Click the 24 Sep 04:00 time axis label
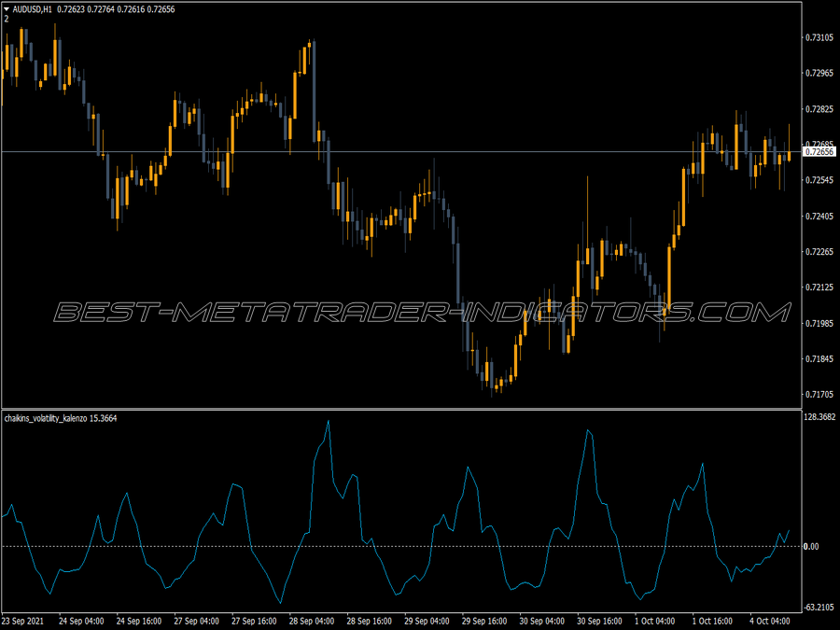Viewport: 840px width, 630px height. [x=81, y=622]
